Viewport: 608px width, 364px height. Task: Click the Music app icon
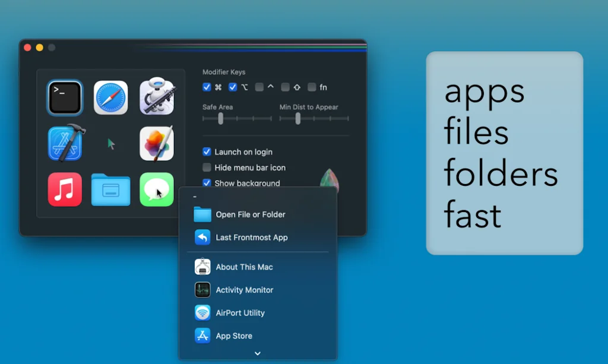click(65, 189)
